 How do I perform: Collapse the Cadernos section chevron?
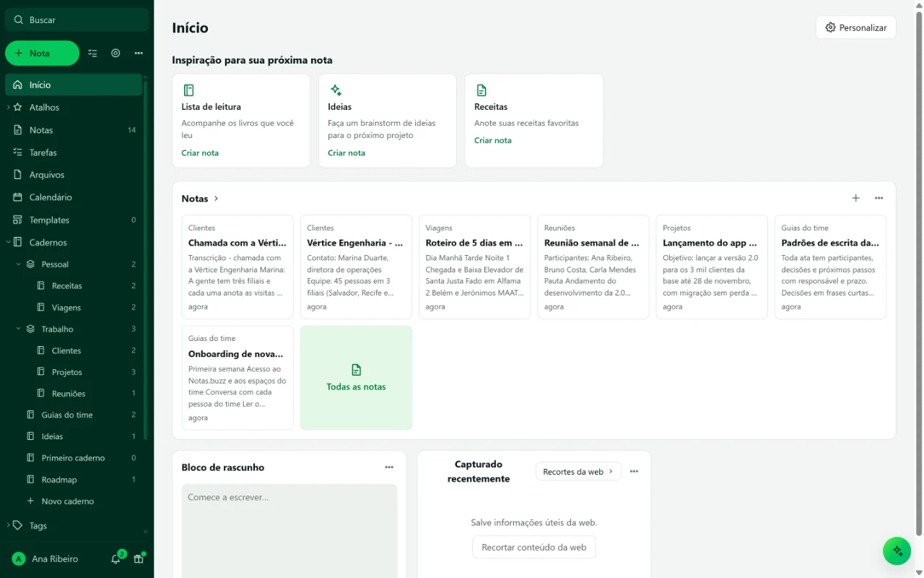coord(8,242)
